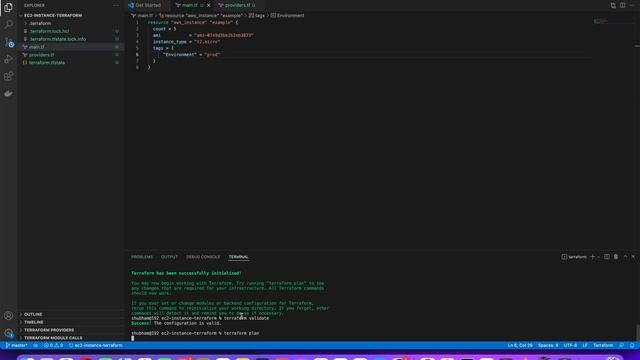Open the Explorer view in the activity bar
Screen dimensions: 640x360
8,7
